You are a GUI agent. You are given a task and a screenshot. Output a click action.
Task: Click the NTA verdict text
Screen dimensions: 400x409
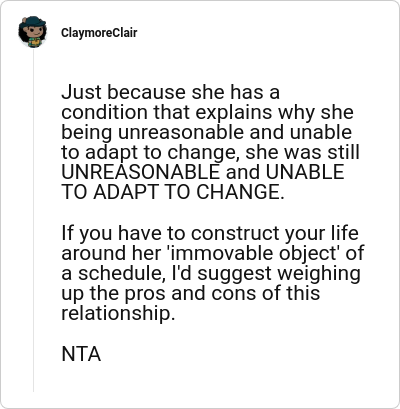(81, 354)
